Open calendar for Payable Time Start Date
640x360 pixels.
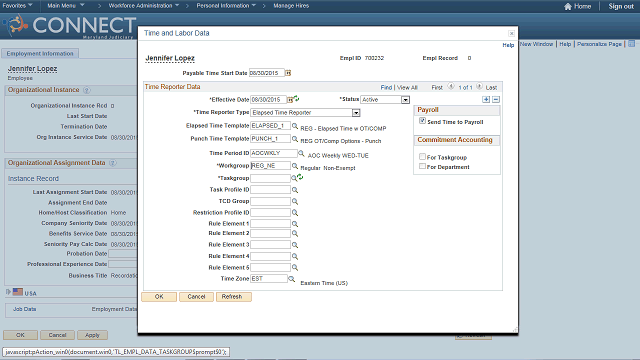[x=288, y=73]
